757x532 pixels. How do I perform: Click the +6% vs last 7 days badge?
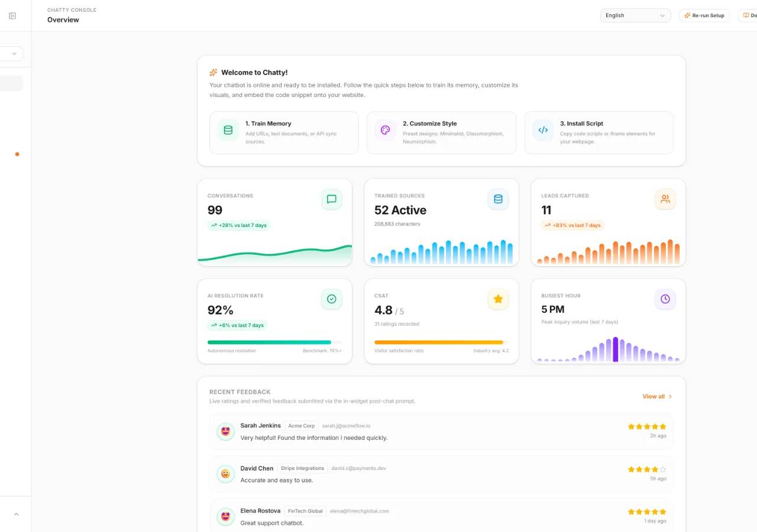(237, 325)
